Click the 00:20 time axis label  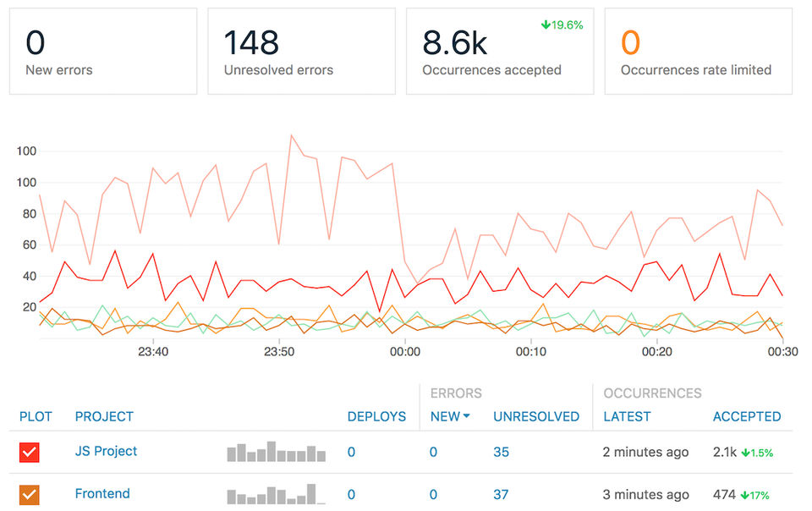pos(657,352)
